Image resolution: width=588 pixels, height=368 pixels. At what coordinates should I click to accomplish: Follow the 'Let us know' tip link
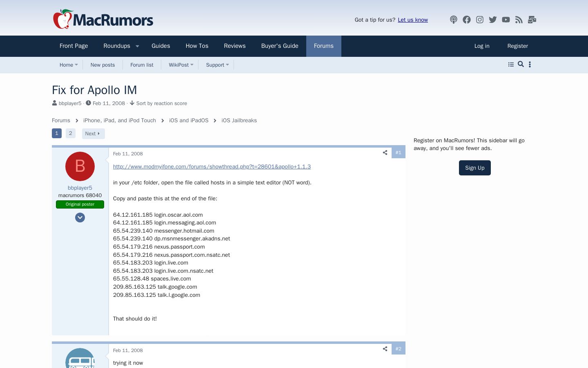413,20
